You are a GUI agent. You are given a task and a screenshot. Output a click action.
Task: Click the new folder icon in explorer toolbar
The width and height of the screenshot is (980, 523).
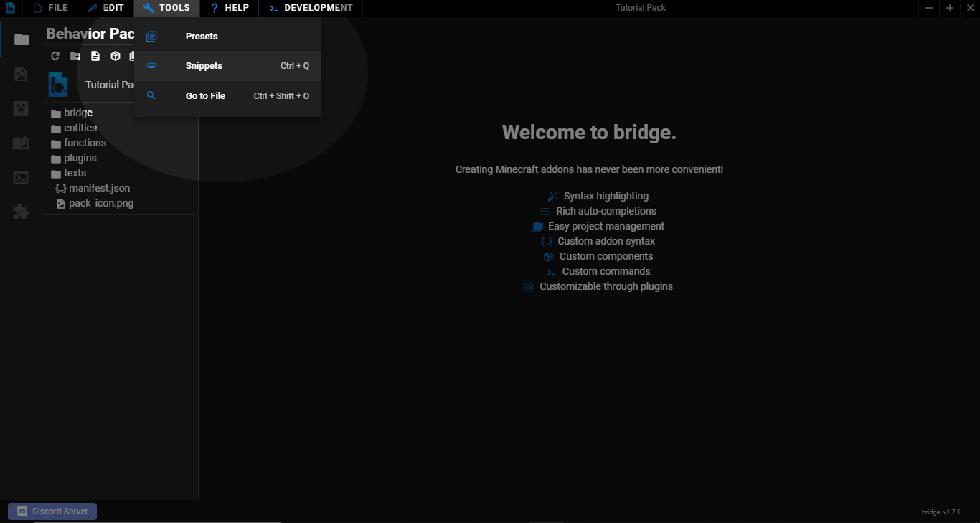point(75,56)
